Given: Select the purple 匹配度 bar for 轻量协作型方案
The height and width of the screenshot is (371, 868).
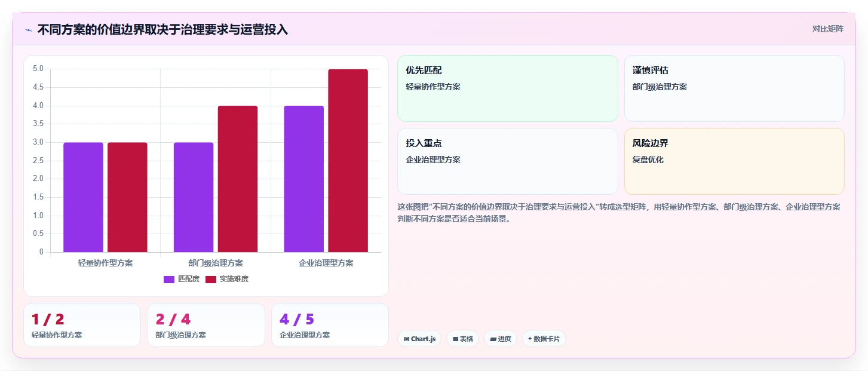Looking at the screenshot, I should (83, 197).
